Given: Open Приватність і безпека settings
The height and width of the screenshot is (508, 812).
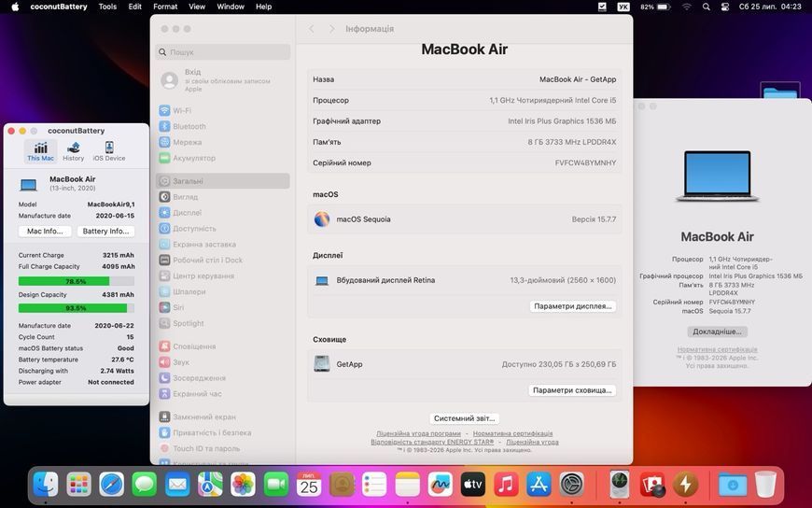Looking at the screenshot, I should point(223,433).
